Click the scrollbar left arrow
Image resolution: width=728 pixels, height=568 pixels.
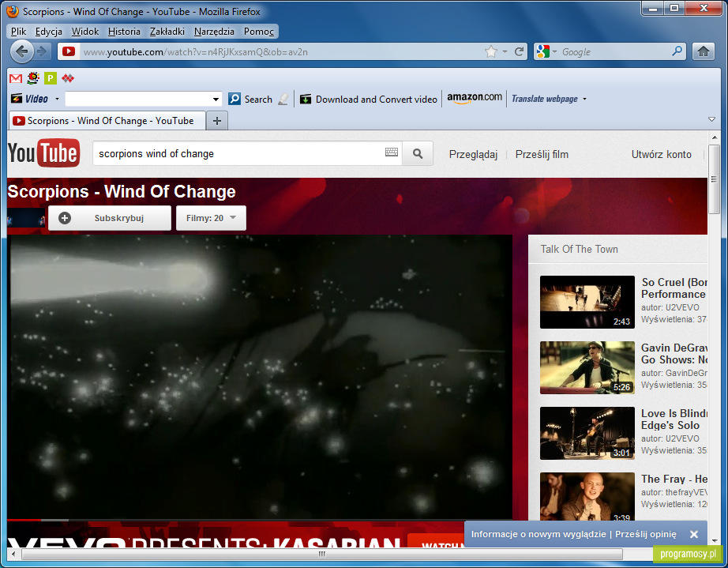pyautogui.click(x=14, y=554)
